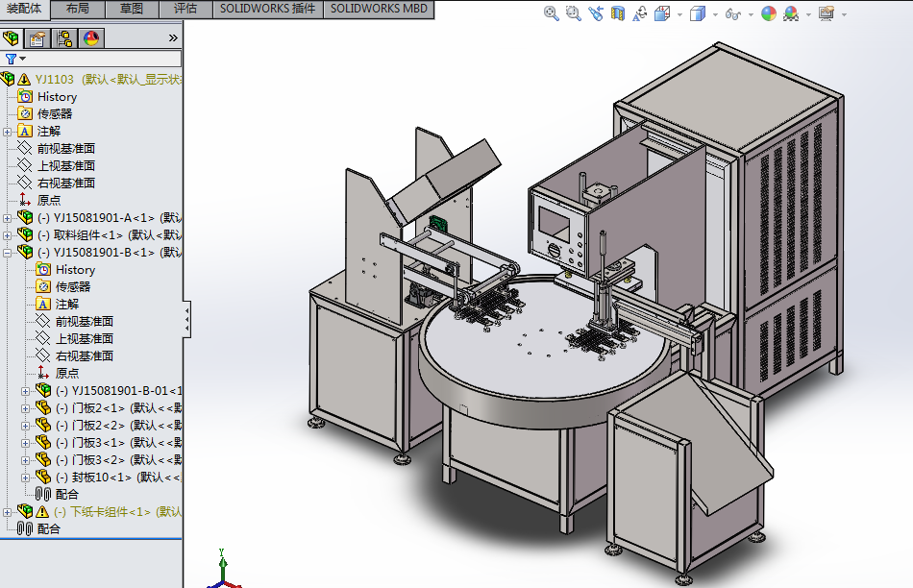Click the Previous View icon

tap(596, 13)
